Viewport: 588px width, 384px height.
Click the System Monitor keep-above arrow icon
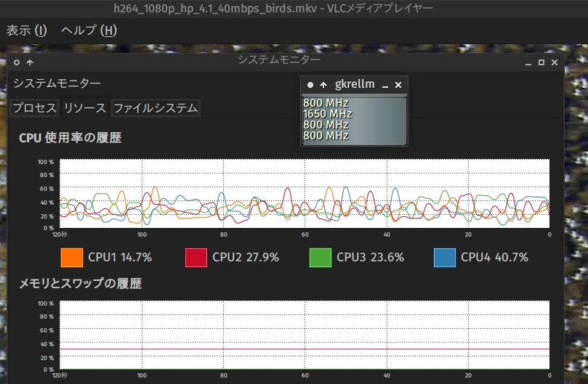30,62
